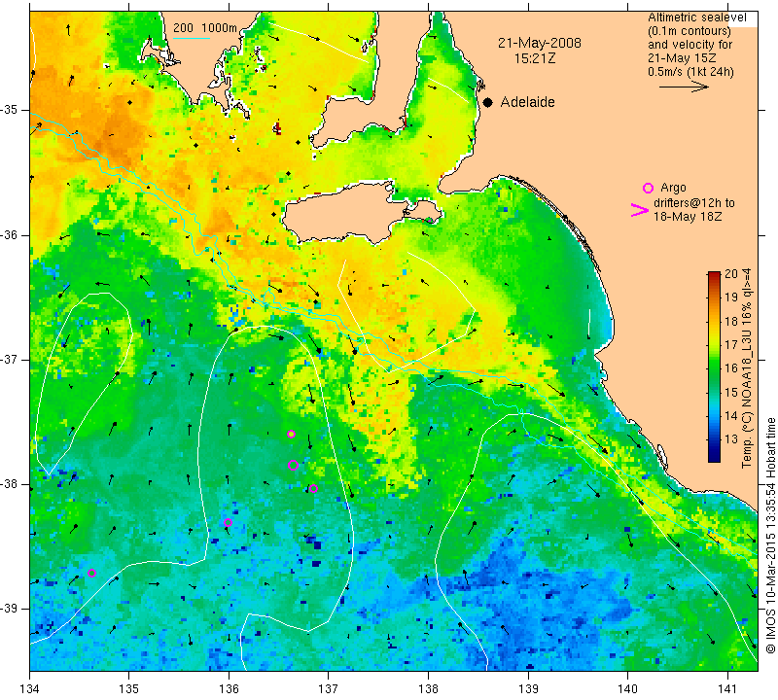Click the black Adelaide city dot
778x700 pixels.
click(x=488, y=102)
